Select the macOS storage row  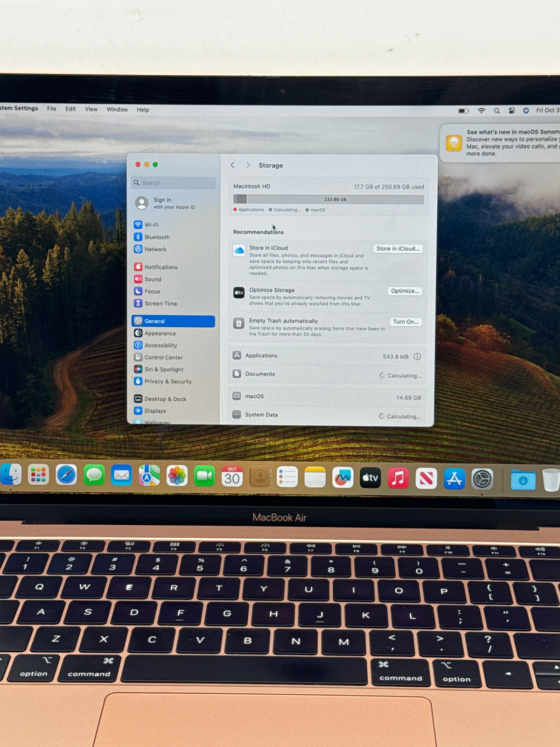327,397
